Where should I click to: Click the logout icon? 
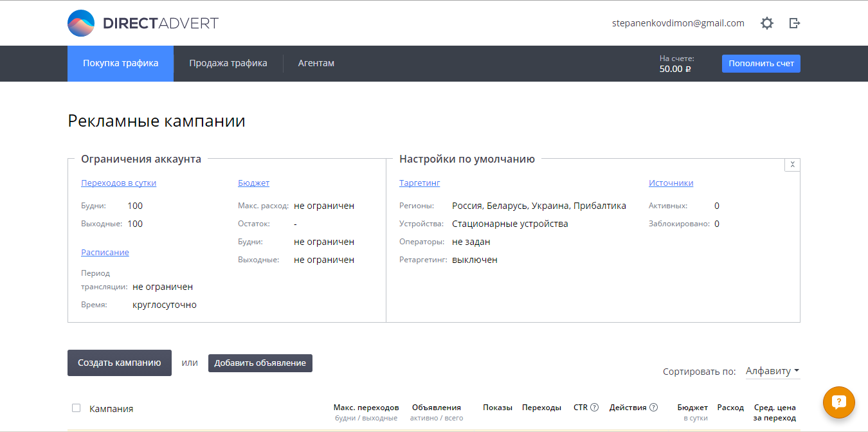tap(795, 23)
